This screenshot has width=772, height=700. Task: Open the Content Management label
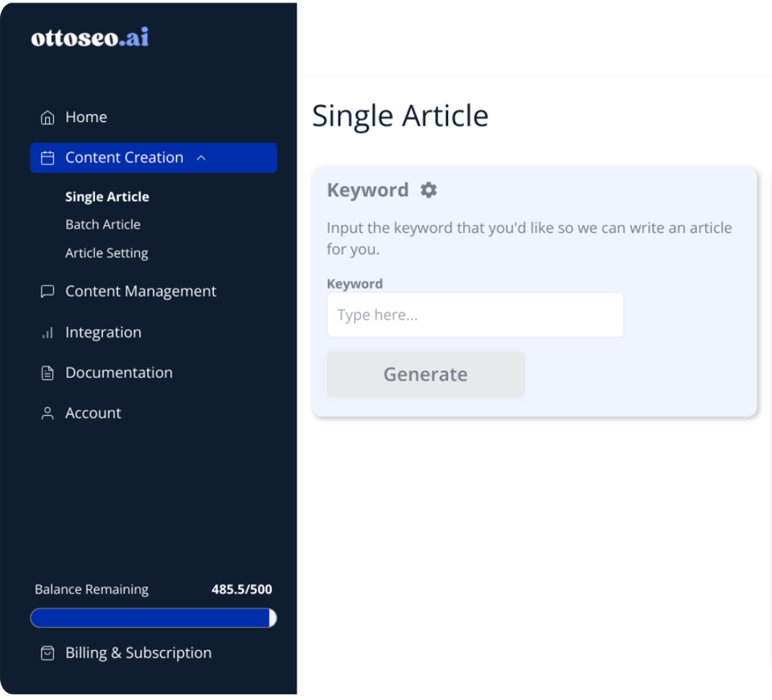(x=141, y=292)
